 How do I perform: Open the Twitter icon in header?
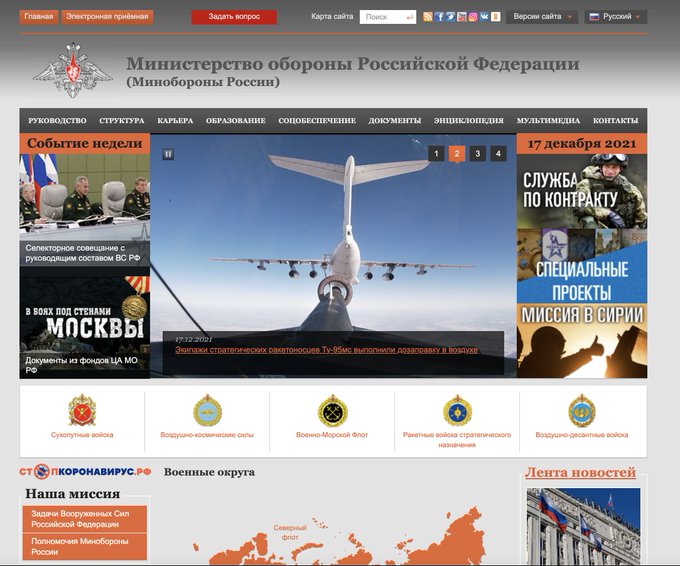pos(450,17)
